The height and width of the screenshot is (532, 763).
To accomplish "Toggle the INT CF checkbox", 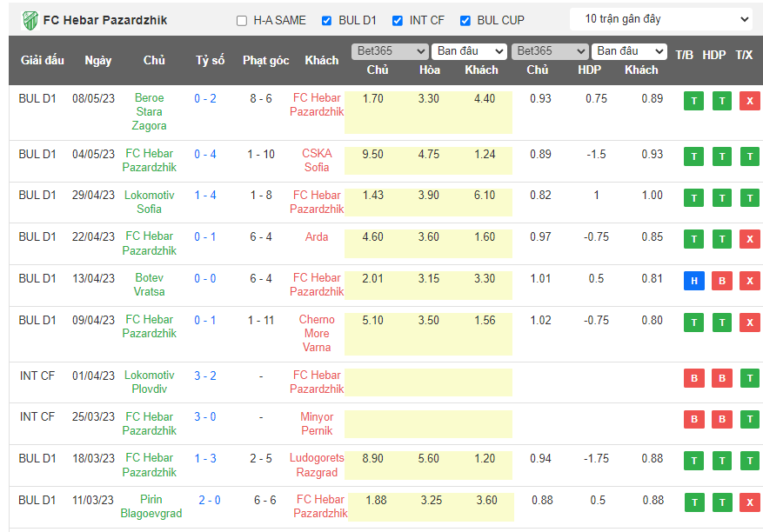I will [x=398, y=20].
